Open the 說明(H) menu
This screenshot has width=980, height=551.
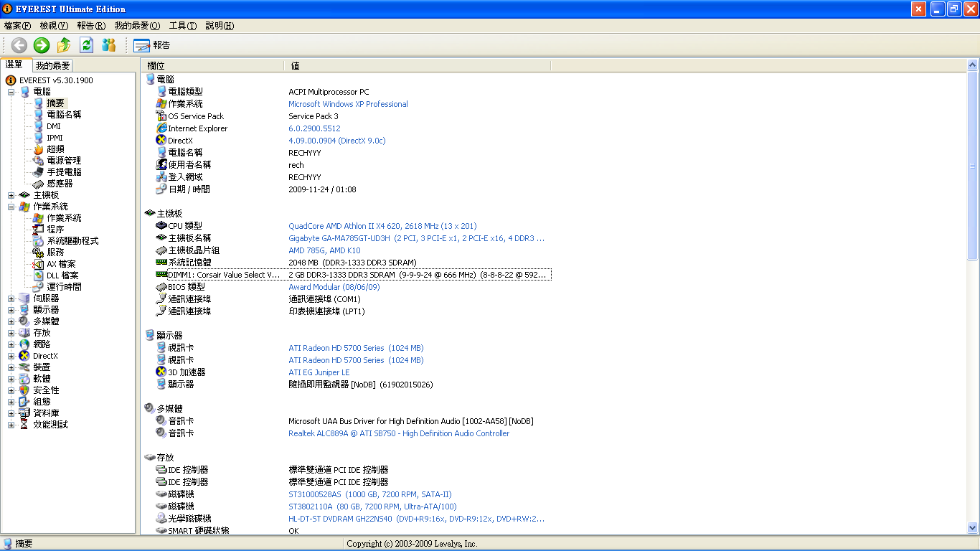(x=220, y=26)
